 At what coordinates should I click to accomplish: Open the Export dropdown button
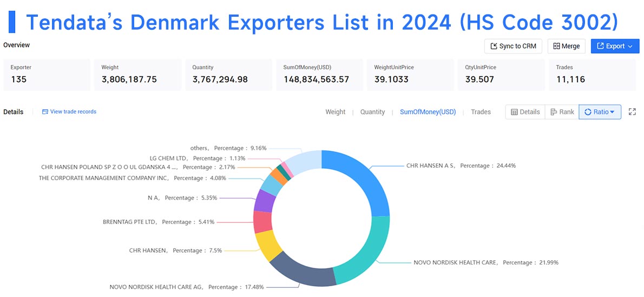point(615,46)
